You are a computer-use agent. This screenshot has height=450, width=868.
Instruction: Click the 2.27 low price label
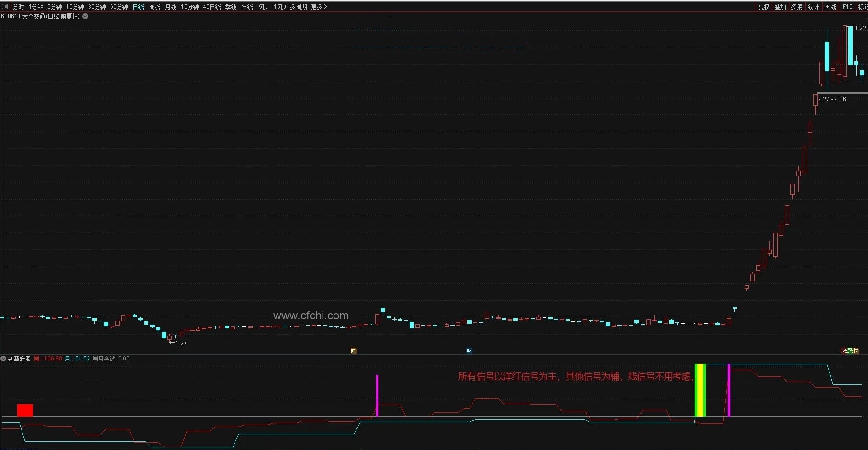(181, 343)
